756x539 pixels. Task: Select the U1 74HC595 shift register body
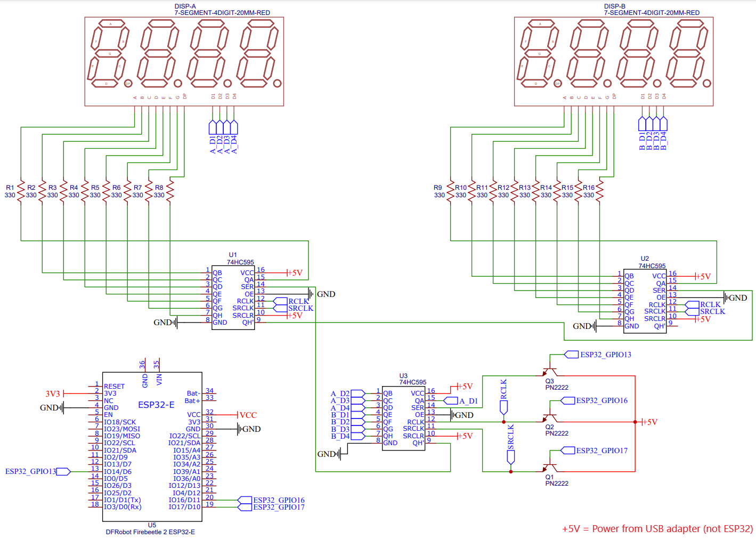[233, 297]
